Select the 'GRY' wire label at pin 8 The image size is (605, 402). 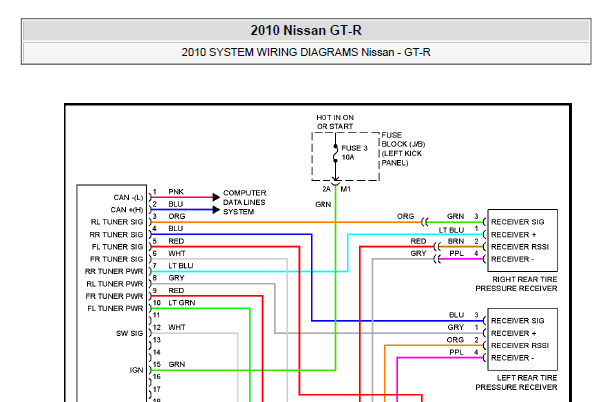(176, 278)
